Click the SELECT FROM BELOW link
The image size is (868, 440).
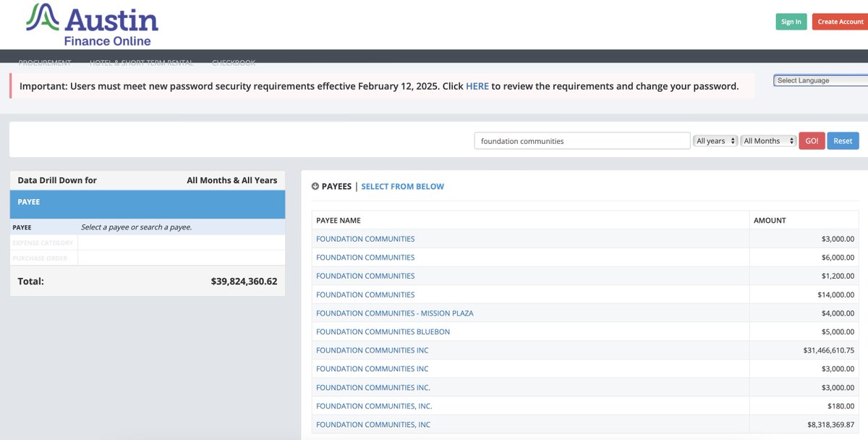tap(403, 187)
